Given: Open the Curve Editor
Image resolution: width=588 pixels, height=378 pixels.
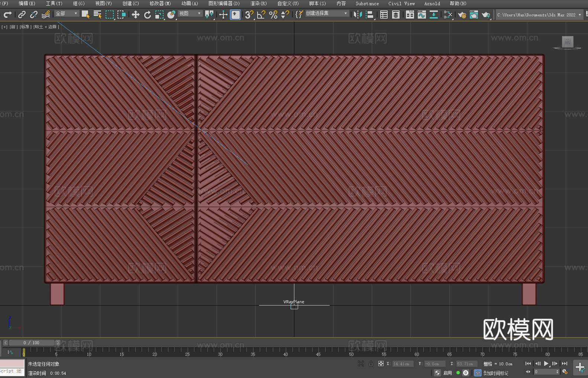Looking at the screenshot, I should point(422,14).
